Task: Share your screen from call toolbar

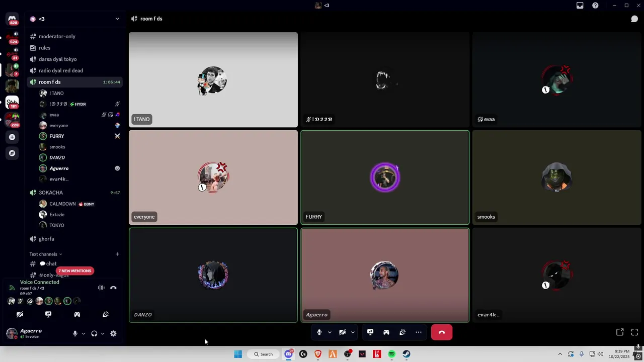Action: (x=370, y=332)
